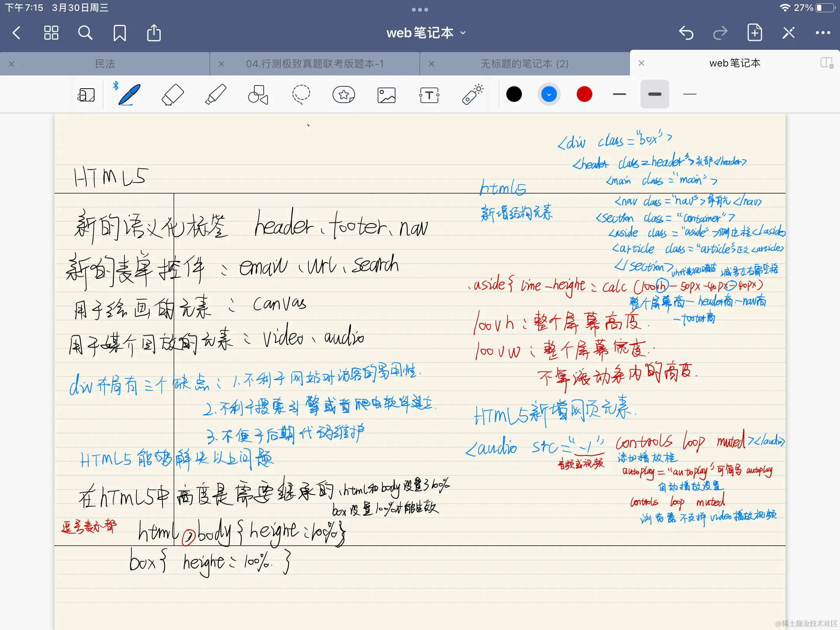This screenshot has width=840, height=630.
Task: Select the pen tool
Action: tap(129, 94)
